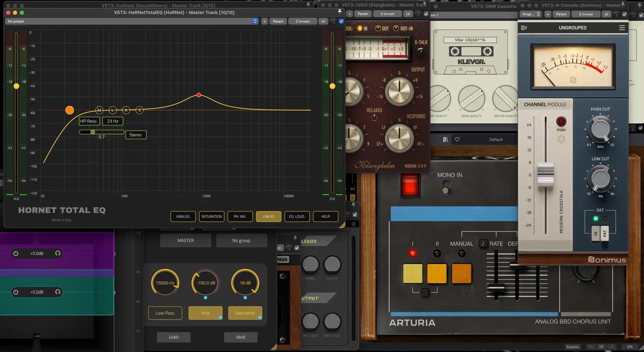Click the SAVE button below the knobs
This screenshot has height=352, width=644.
coord(240,337)
